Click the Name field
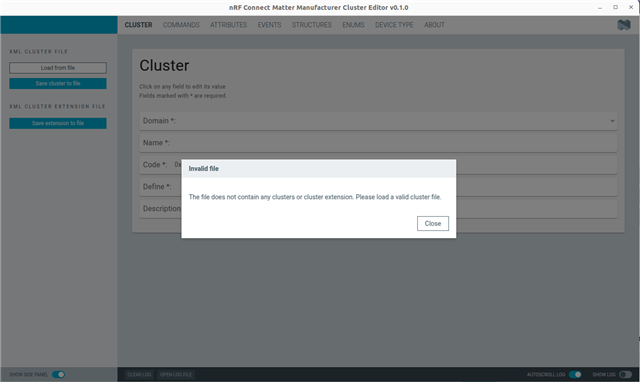 click(x=378, y=143)
